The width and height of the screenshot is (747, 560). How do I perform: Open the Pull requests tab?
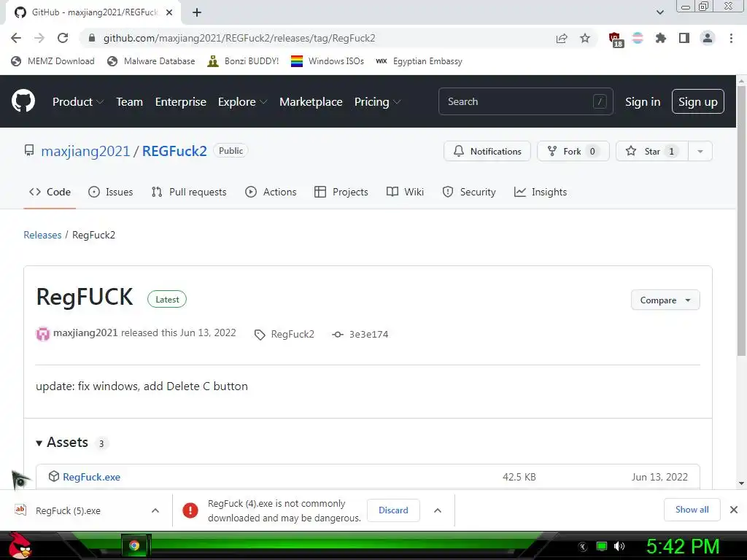[x=189, y=192]
